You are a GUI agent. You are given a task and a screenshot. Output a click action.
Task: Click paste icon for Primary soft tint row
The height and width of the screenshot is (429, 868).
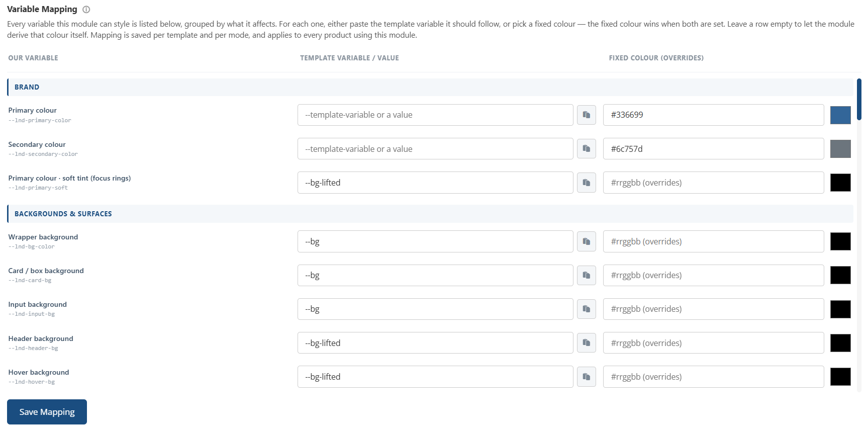[x=586, y=183]
